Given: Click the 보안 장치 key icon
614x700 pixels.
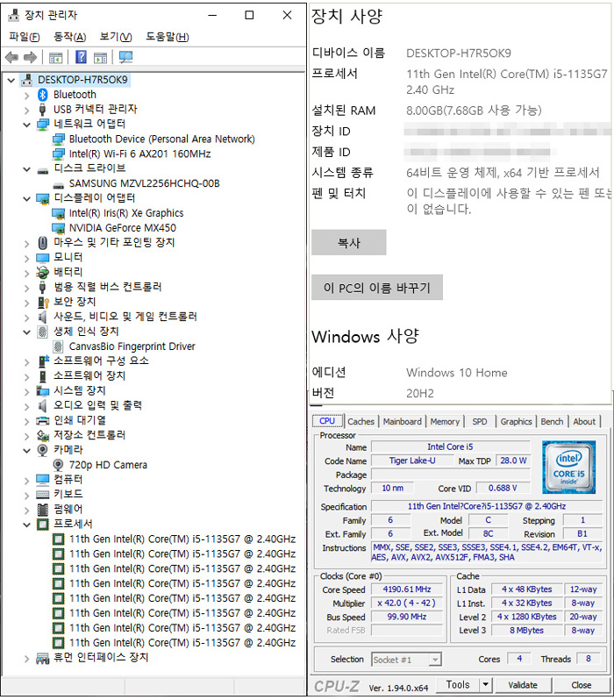Looking at the screenshot, I should pos(42,302).
